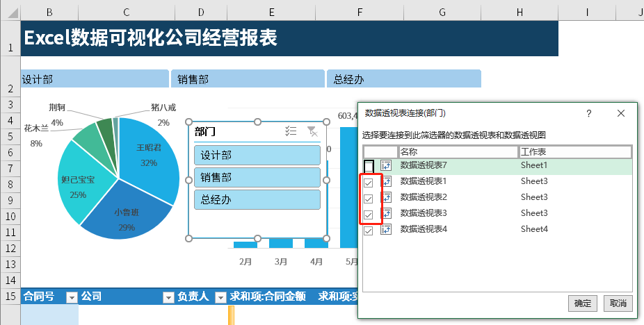
Task: Select 设计部 in the 部门 slicer
Action: 257,155
